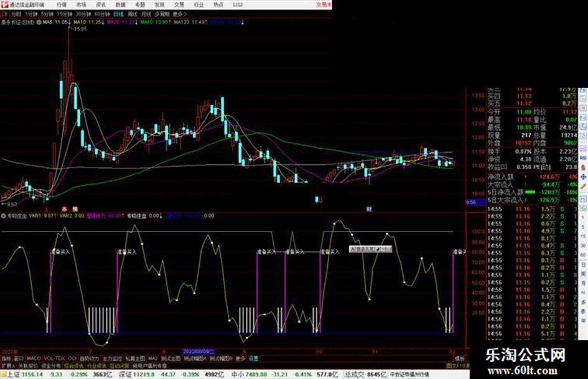Expand the 更多 period options in top bar
Image resolution: width=588 pixels, height=379 pixels.
point(179,14)
